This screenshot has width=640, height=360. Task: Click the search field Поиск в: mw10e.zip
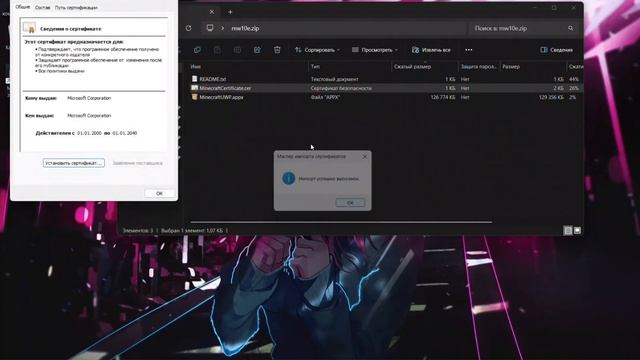(522, 28)
